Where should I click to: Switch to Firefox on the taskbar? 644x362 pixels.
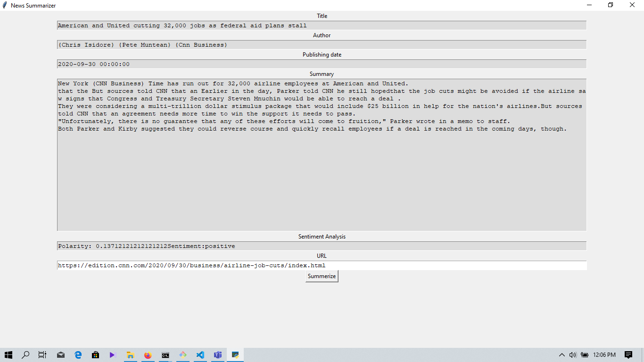tap(148, 355)
